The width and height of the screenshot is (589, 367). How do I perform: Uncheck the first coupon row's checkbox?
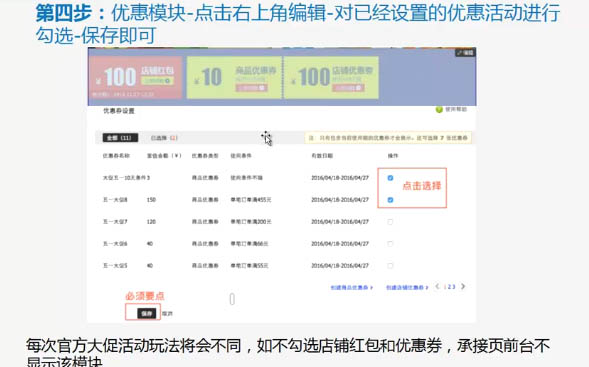390,178
